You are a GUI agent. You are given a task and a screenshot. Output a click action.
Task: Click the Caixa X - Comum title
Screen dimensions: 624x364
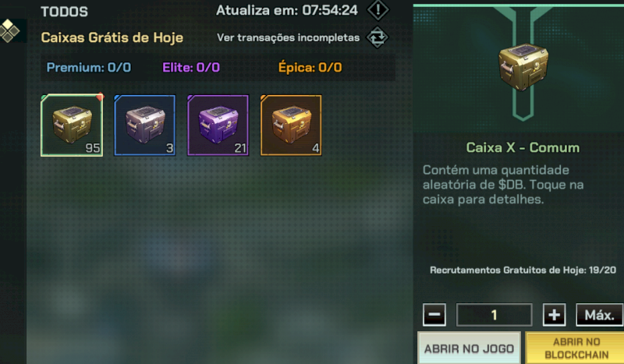(523, 147)
